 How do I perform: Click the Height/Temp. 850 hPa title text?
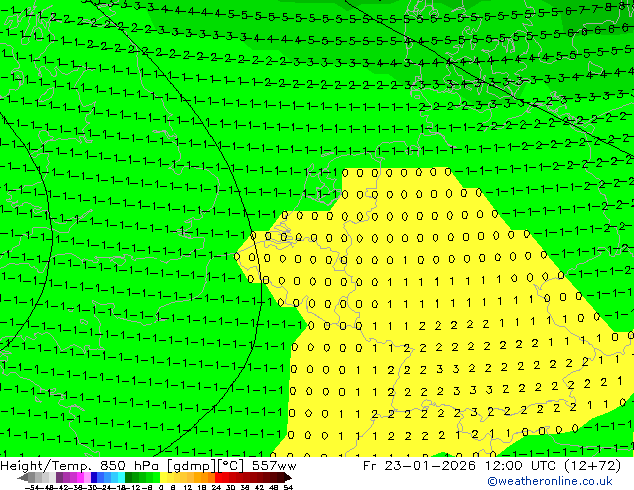[x=81, y=466]
